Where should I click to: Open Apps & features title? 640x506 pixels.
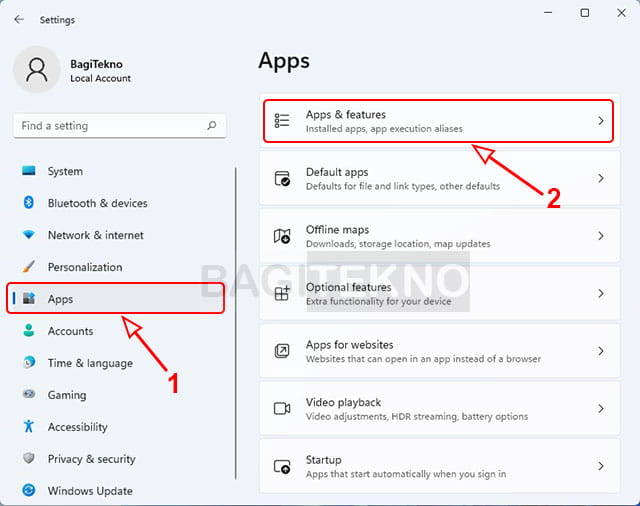346,115
